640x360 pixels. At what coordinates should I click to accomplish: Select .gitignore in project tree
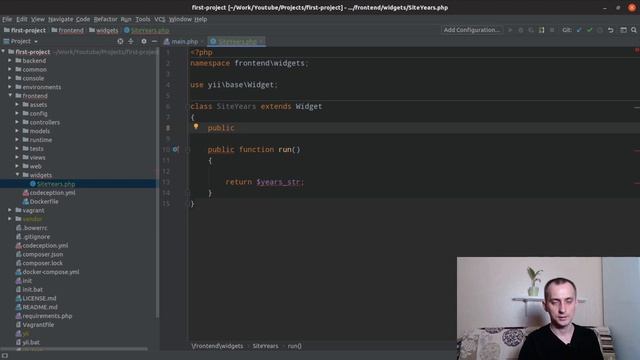pos(36,236)
